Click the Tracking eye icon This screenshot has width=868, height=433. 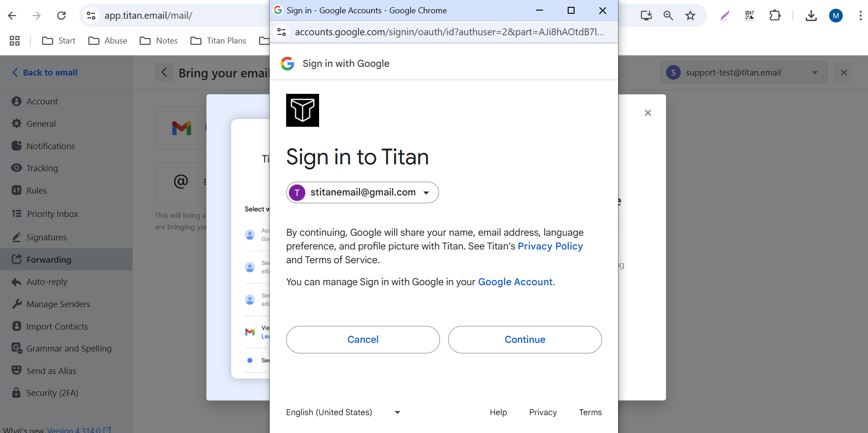click(16, 168)
